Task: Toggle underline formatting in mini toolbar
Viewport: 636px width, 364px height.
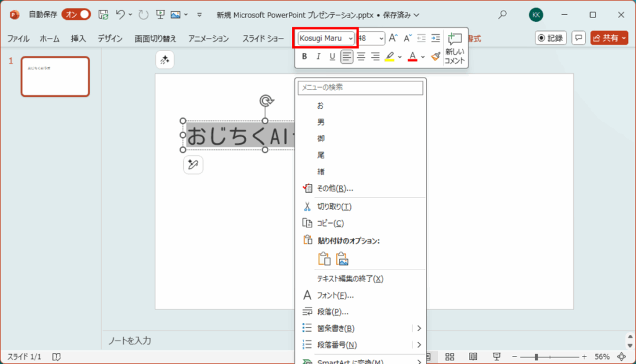Action: tap(332, 57)
